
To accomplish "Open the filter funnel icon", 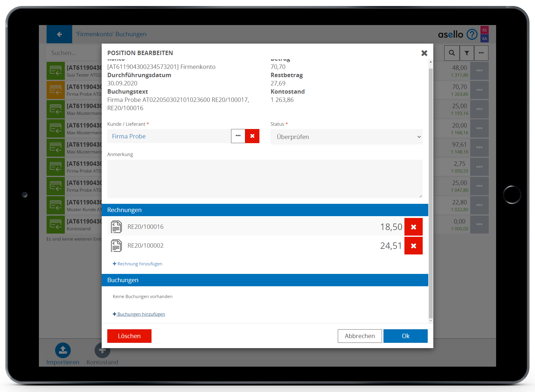I will (x=467, y=53).
